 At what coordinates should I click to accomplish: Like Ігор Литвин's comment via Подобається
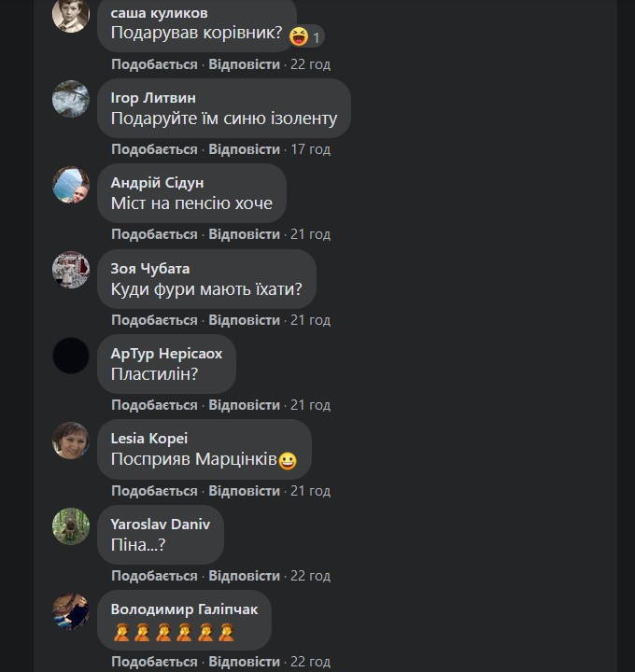154,149
